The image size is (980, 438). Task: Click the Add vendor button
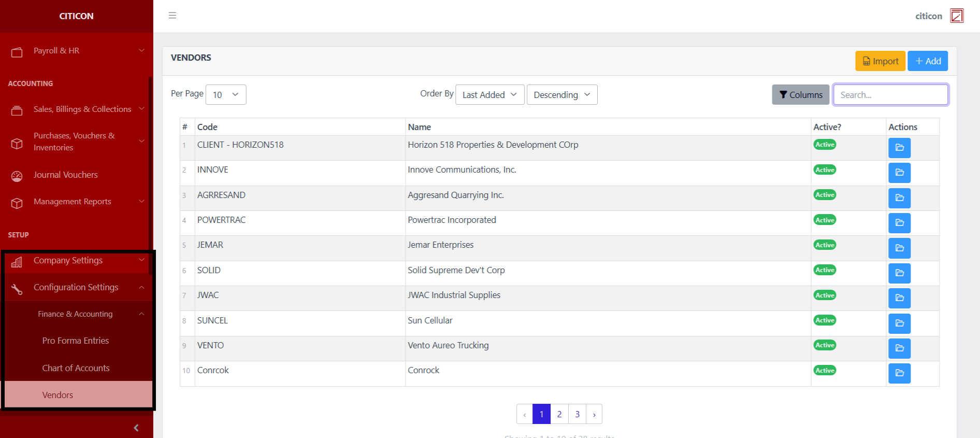pos(928,61)
